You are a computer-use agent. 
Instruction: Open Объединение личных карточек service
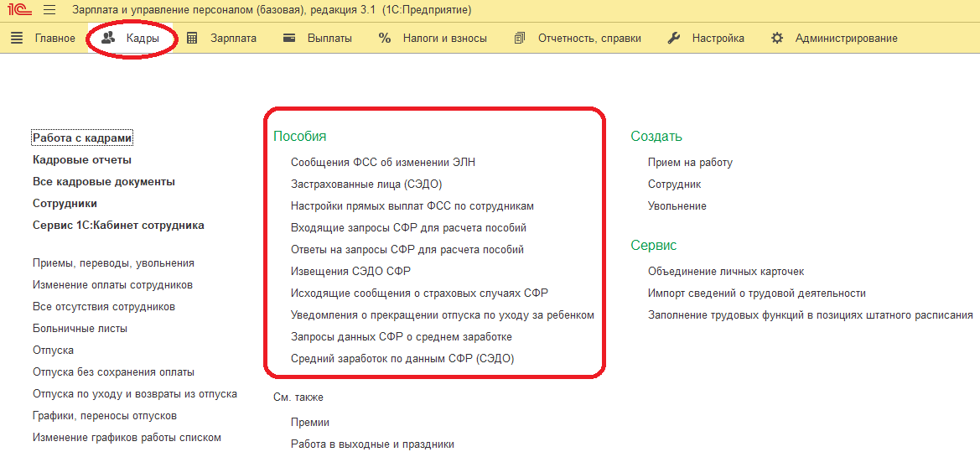point(726,272)
